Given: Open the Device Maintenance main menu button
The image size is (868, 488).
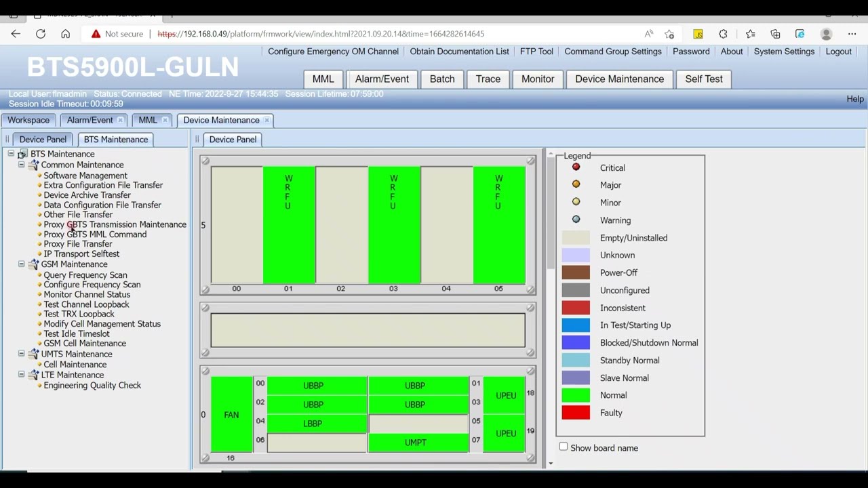Looking at the screenshot, I should tap(620, 79).
